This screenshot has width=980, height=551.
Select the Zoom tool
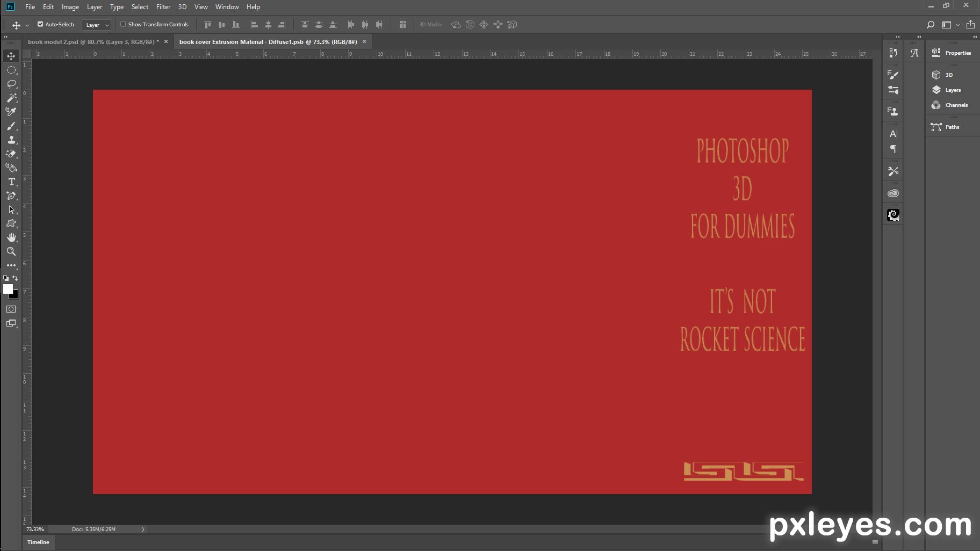point(11,251)
